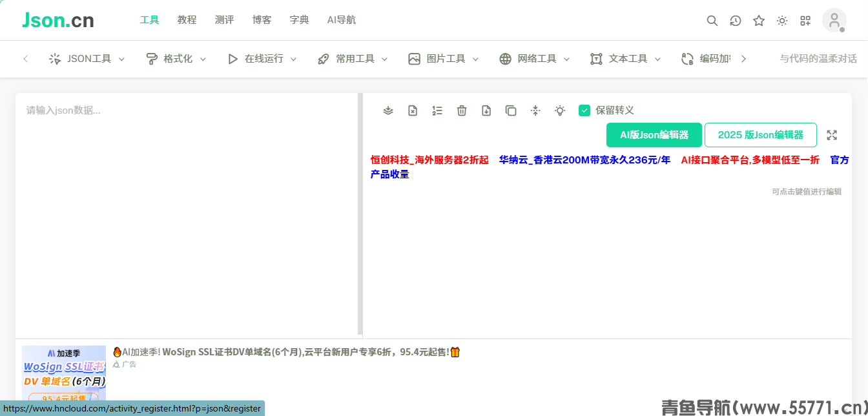Expand the 网络工具 dropdown

coord(566,59)
